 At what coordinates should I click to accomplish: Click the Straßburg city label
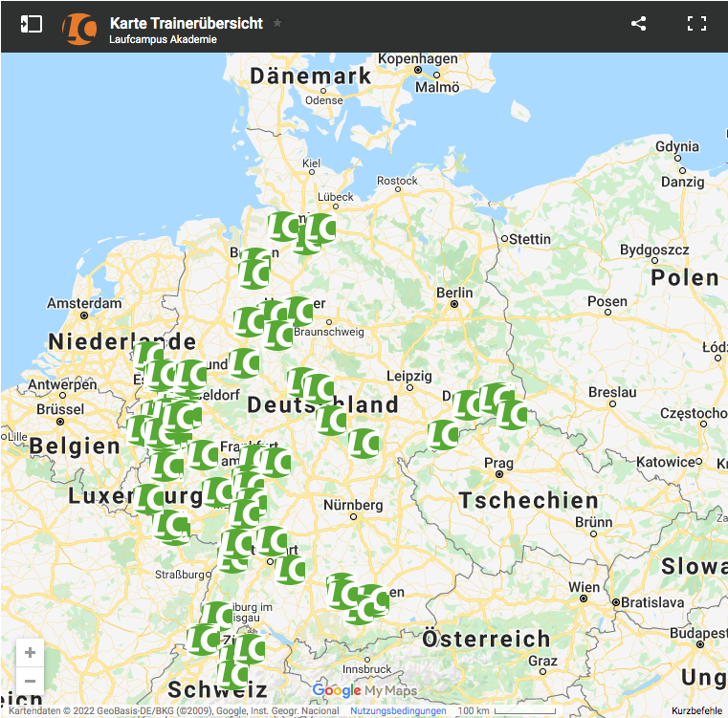click(180, 575)
